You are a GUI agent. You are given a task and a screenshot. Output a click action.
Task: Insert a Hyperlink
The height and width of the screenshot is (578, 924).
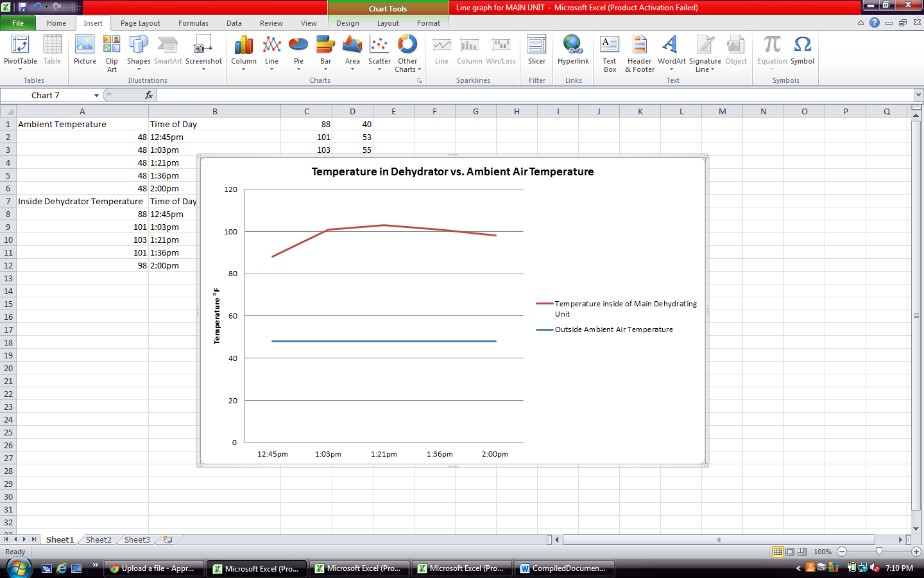573,50
